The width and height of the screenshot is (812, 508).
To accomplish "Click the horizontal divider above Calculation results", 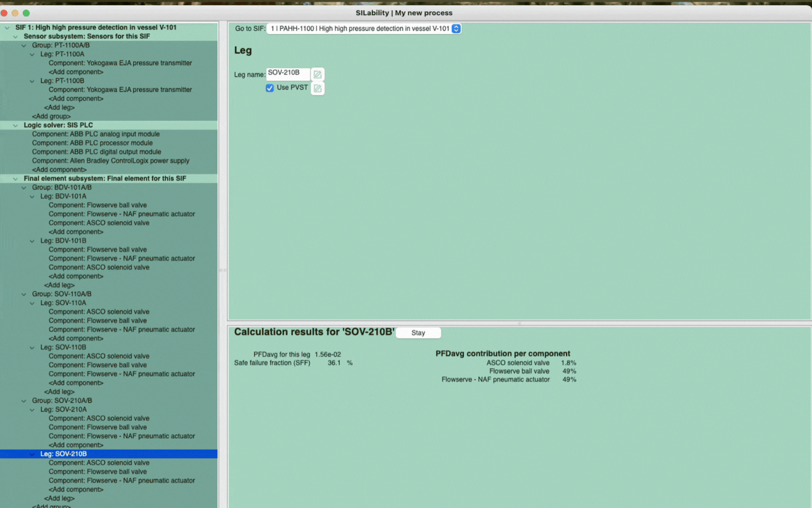I will [x=519, y=323].
